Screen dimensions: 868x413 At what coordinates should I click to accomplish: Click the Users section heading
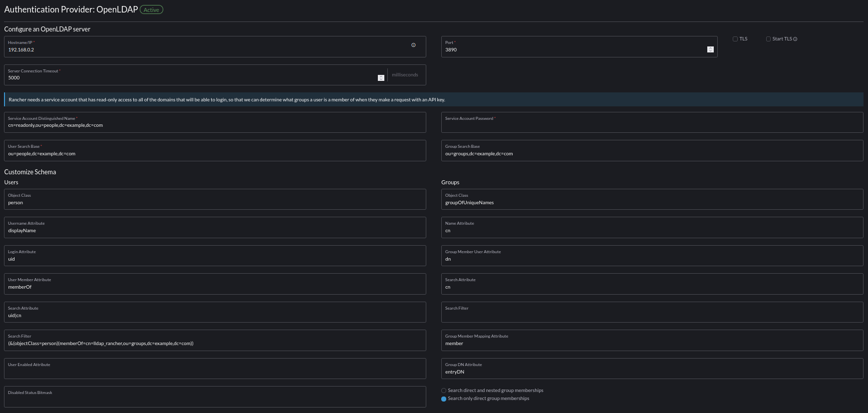[x=11, y=182]
